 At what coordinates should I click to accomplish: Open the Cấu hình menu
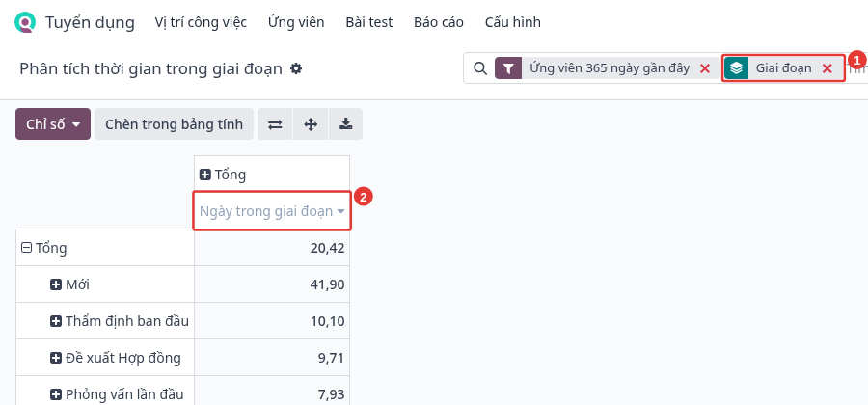pyautogui.click(x=513, y=22)
